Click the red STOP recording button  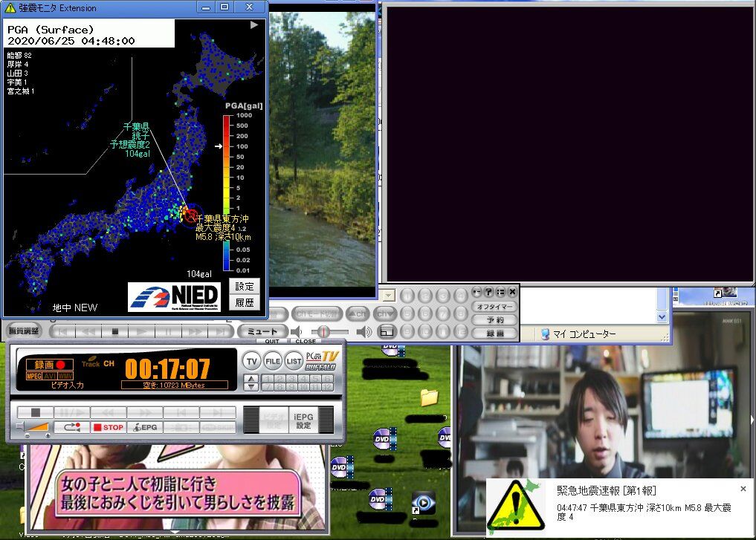pyautogui.click(x=109, y=427)
